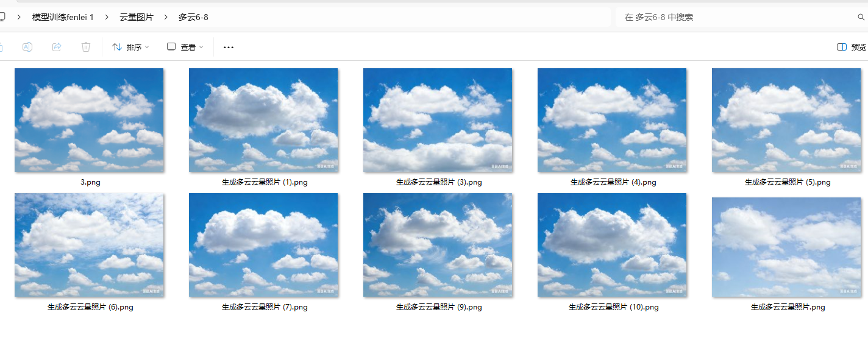Click the see more (...) toolbar icon
This screenshot has width=868, height=354.
(x=228, y=46)
